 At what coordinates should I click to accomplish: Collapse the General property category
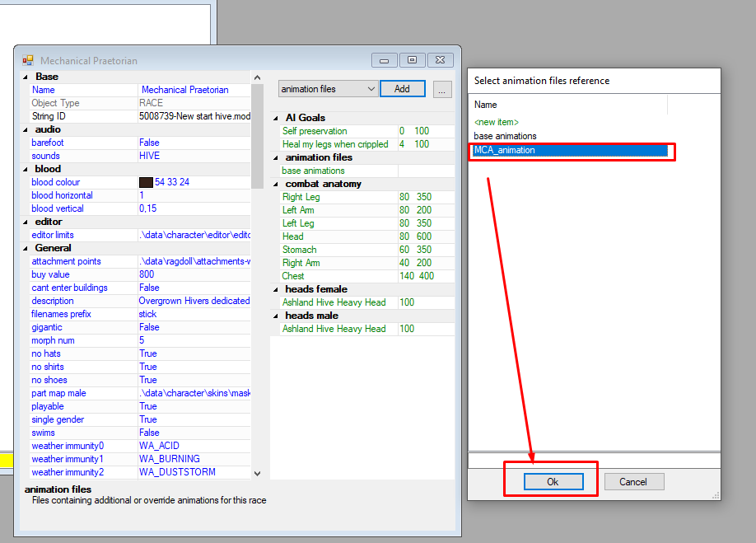coord(26,248)
